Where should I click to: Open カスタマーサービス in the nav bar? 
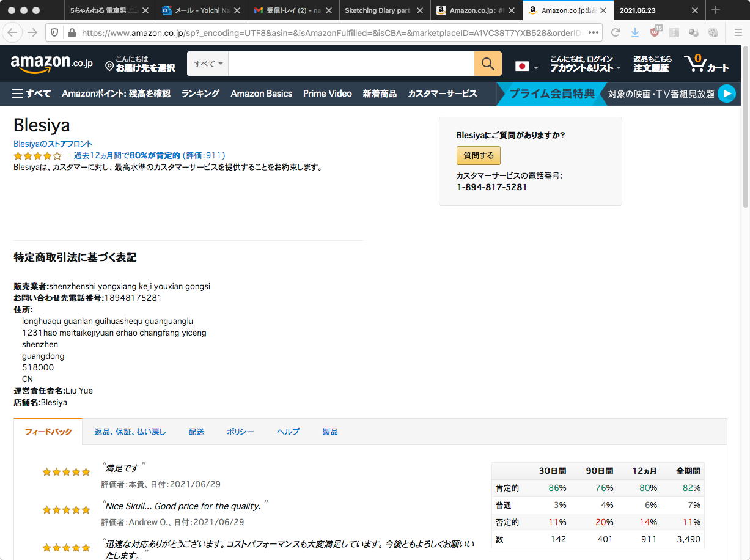[x=443, y=94]
